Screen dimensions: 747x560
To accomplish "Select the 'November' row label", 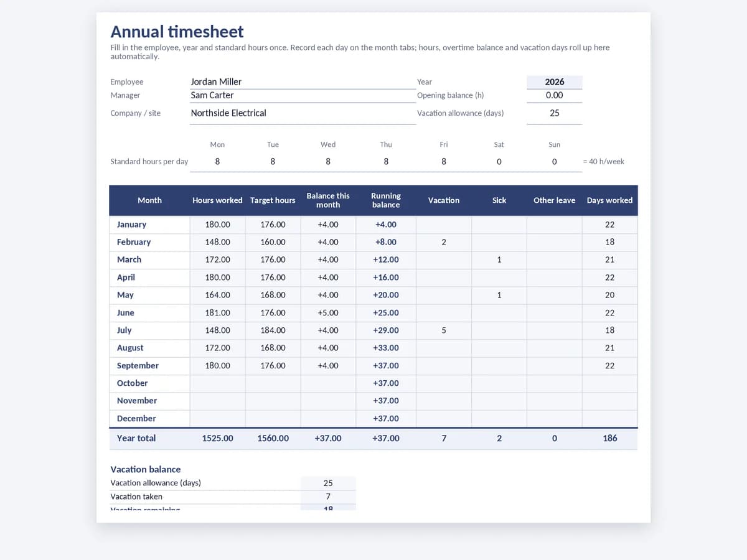I will (x=149, y=401).
